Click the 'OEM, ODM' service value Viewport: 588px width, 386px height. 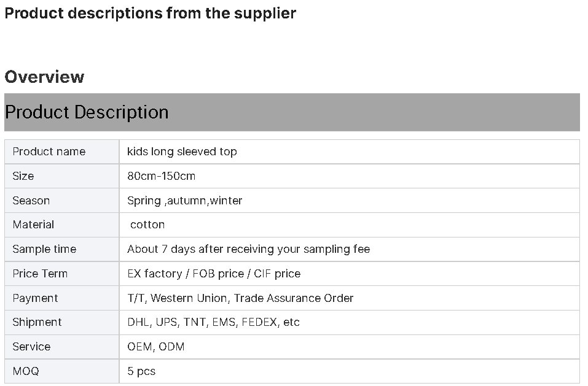click(155, 347)
